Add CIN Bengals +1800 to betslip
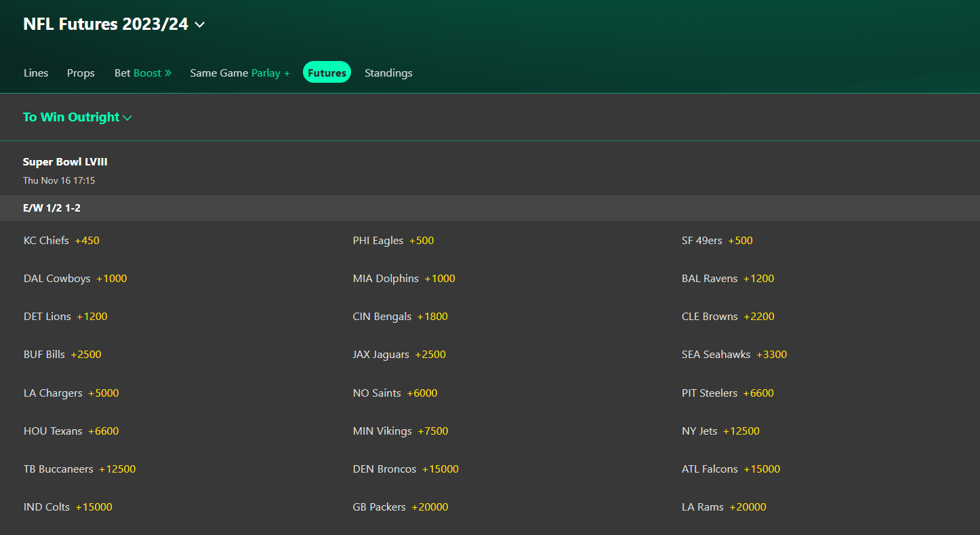Screen dimensions: 980x535 click(401, 317)
